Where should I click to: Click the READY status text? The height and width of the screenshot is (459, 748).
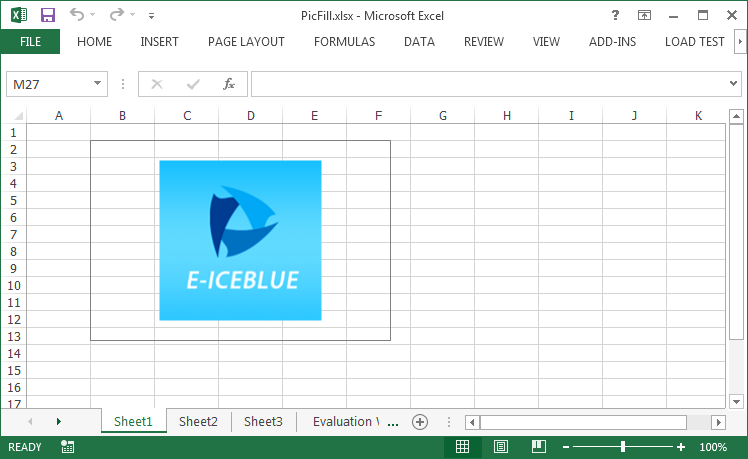coord(25,447)
